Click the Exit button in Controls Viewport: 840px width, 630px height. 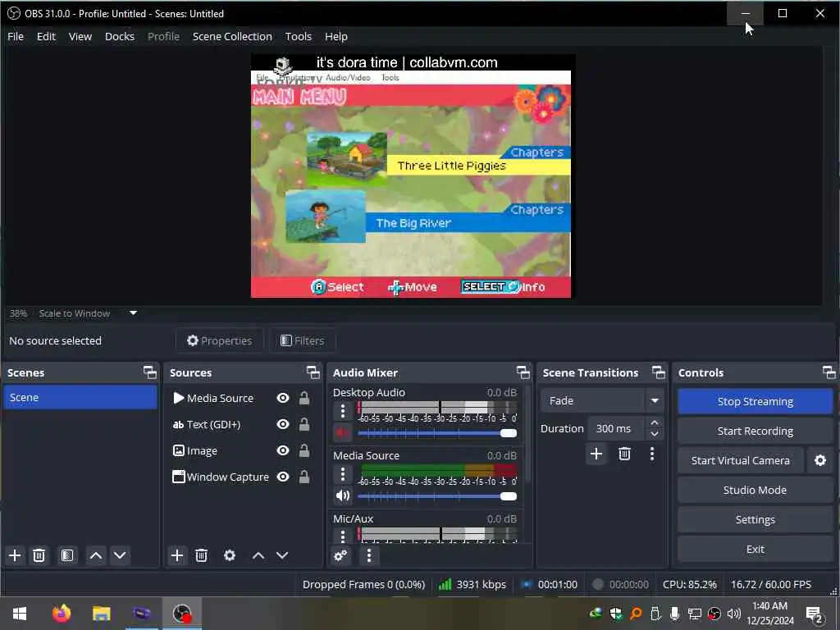point(755,549)
